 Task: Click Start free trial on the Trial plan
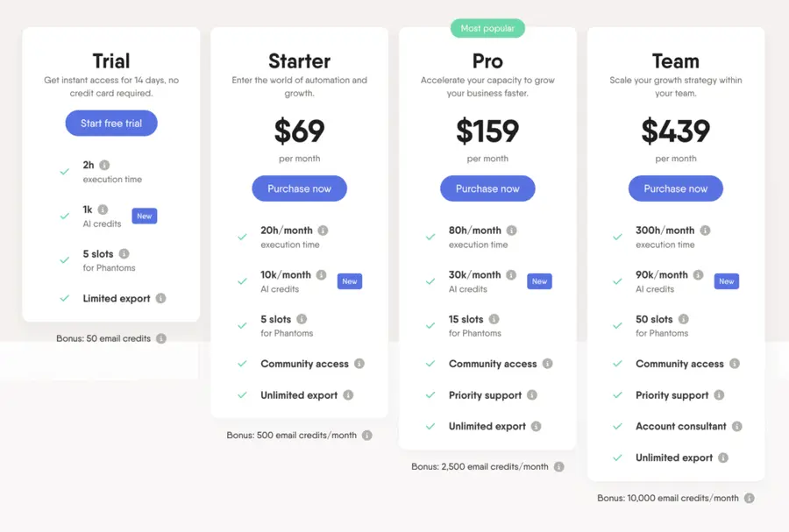110,123
